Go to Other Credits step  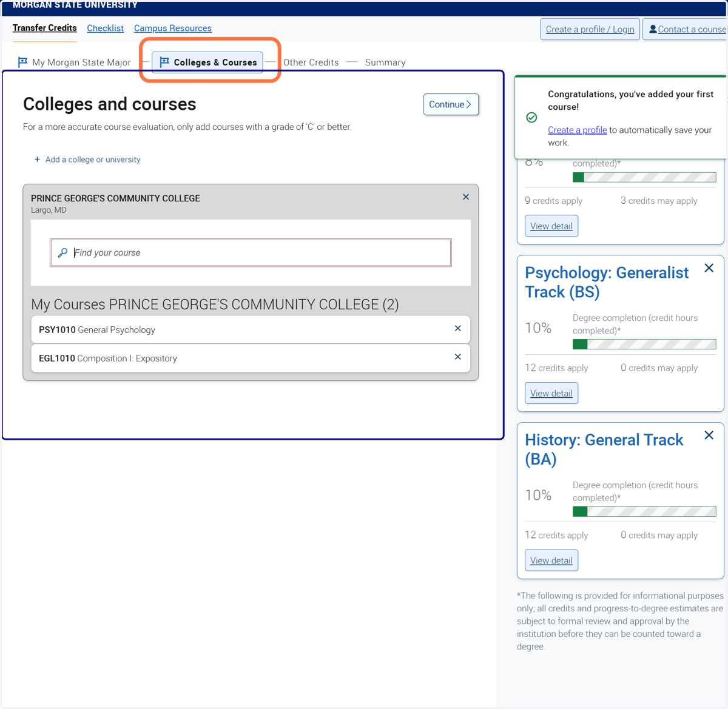point(311,62)
